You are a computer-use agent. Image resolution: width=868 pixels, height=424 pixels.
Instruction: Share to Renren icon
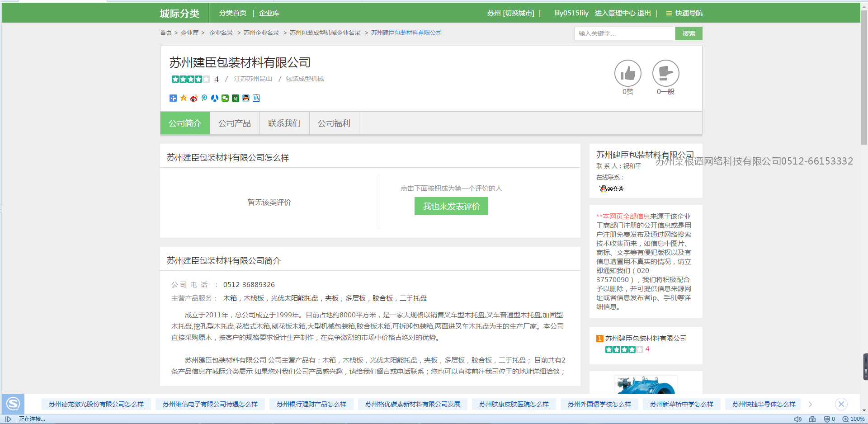215,98
